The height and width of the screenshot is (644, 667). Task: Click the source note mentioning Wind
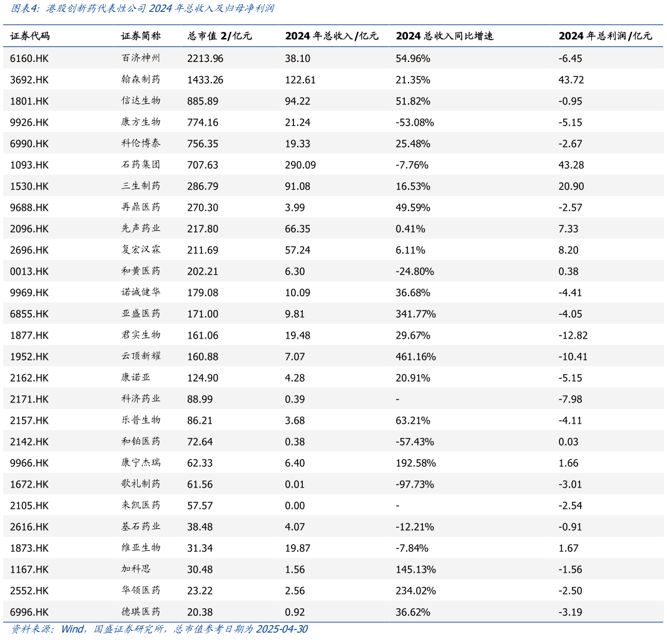[160, 629]
